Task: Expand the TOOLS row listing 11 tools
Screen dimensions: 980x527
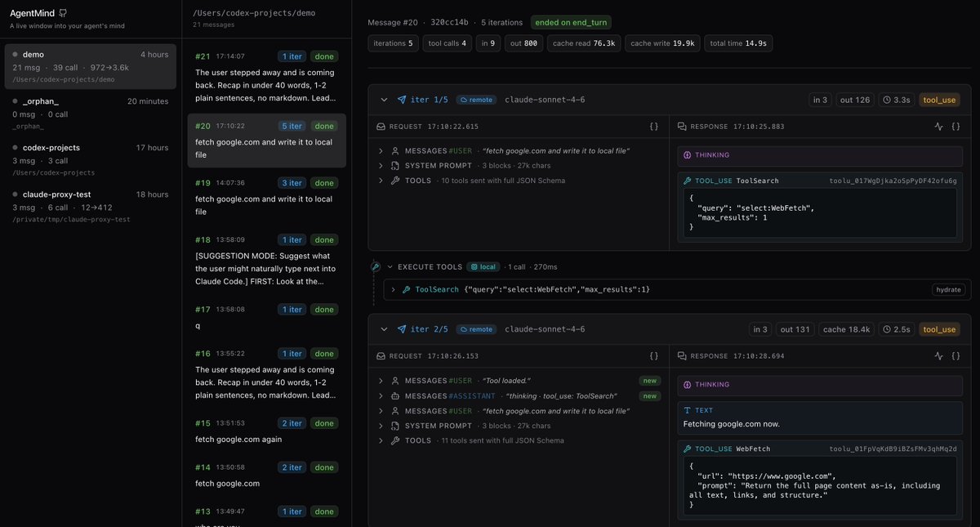Action: 381,440
